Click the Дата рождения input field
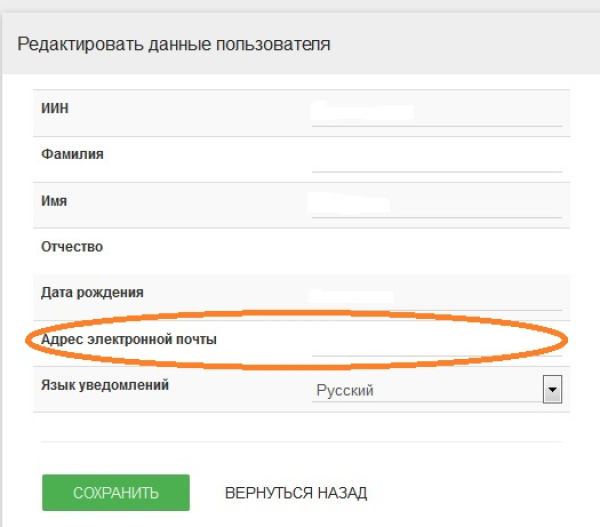The width and height of the screenshot is (600, 527). coord(436,296)
